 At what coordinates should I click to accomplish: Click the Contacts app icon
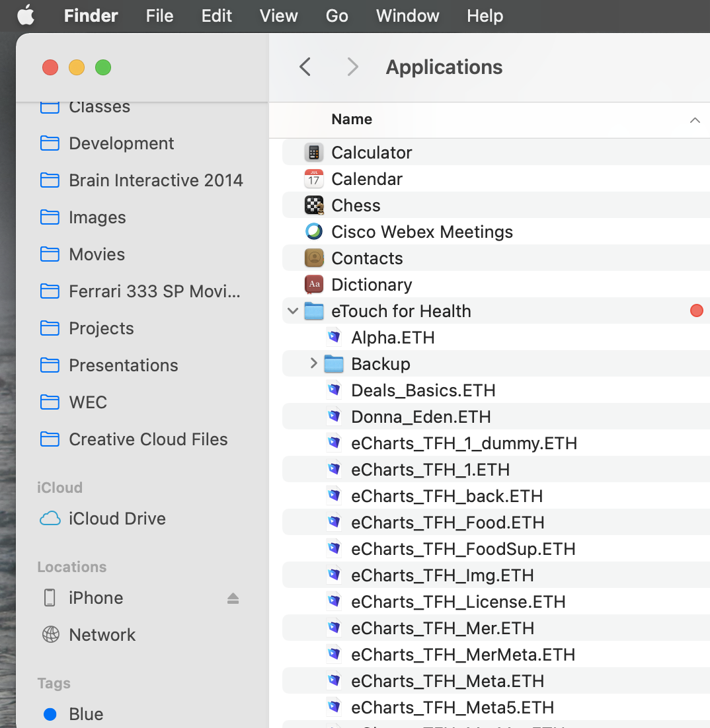point(314,258)
